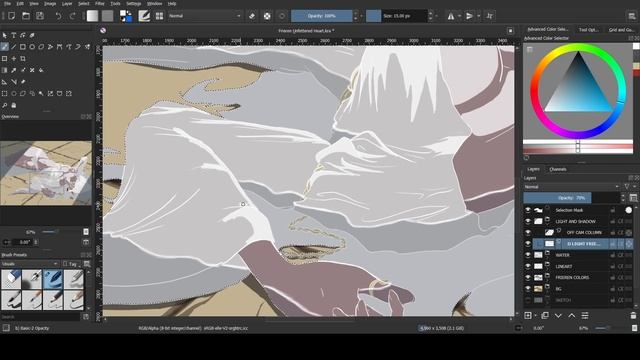The image size is (640, 360).
Task: Open the Filter menu
Action: click(x=100, y=3)
